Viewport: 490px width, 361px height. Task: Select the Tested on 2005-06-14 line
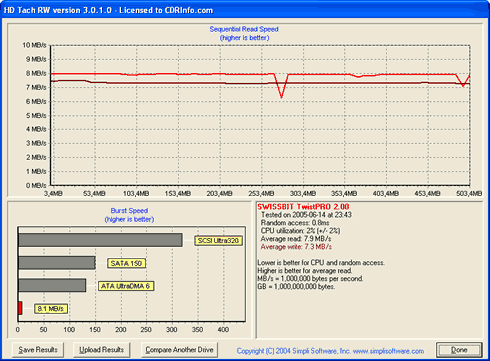click(x=306, y=215)
